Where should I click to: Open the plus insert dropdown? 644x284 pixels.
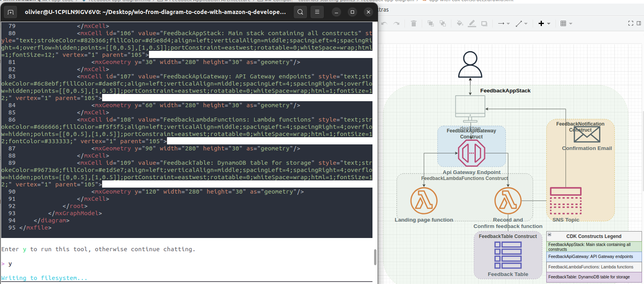tap(544, 24)
